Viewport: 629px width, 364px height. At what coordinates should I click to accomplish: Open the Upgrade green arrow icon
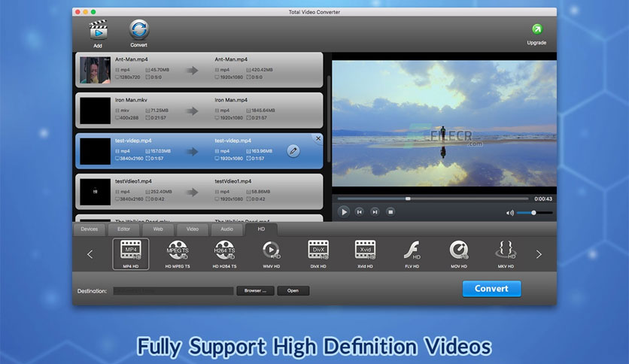pyautogui.click(x=536, y=29)
